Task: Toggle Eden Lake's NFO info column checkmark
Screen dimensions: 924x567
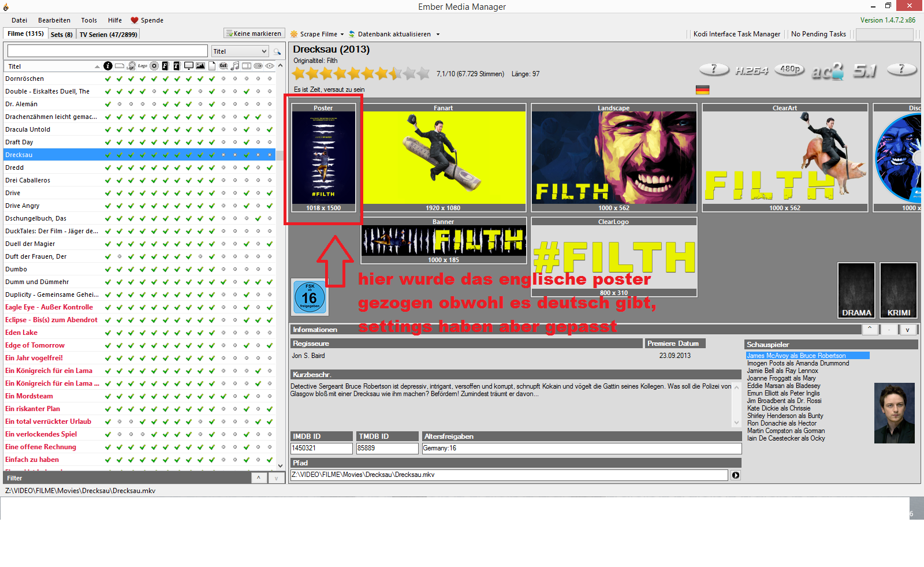Action: [x=108, y=333]
